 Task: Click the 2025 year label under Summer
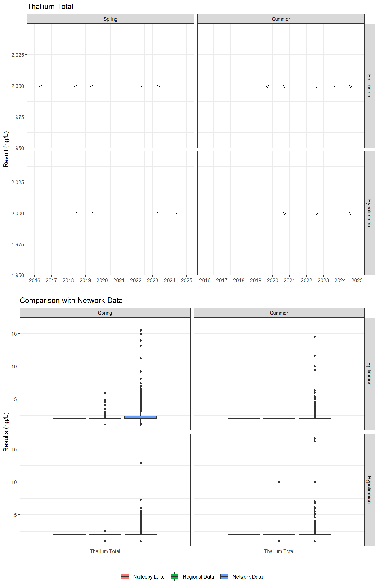coord(357,280)
